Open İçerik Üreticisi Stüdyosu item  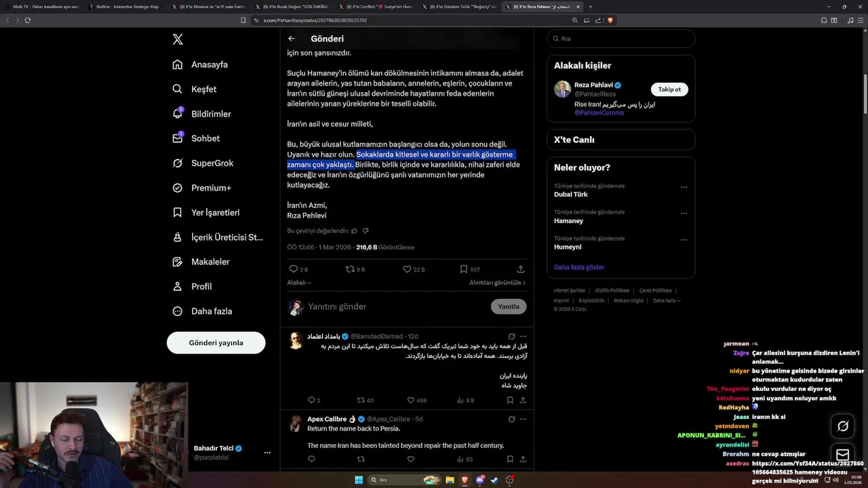click(217, 237)
